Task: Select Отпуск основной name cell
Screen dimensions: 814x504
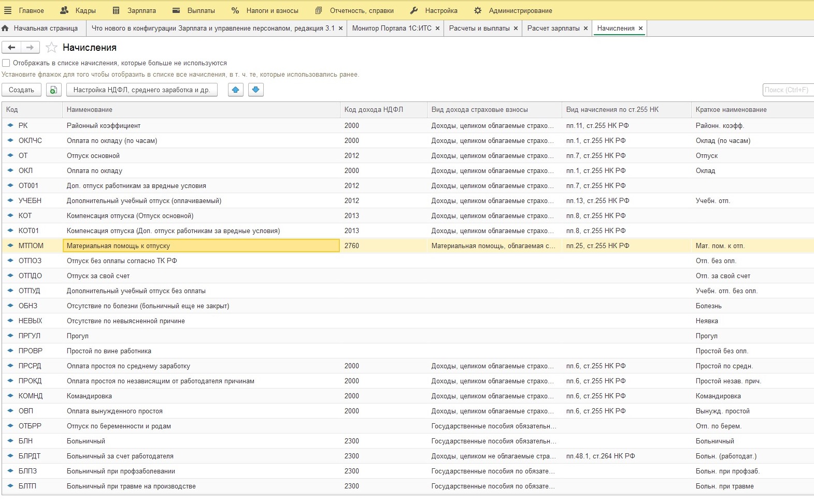Action: click(x=201, y=155)
